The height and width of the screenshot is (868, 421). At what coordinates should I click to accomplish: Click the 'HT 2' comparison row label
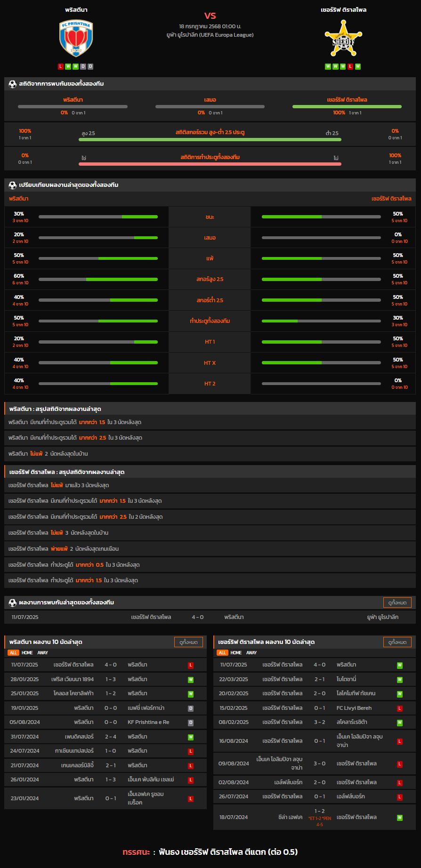tap(210, 384)
